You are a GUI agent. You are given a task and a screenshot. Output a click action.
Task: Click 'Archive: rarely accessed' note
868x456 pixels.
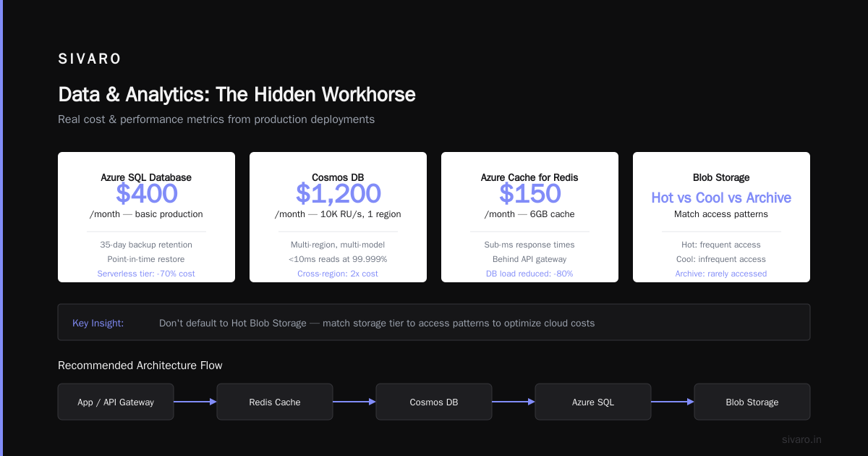tap(721, 274)
